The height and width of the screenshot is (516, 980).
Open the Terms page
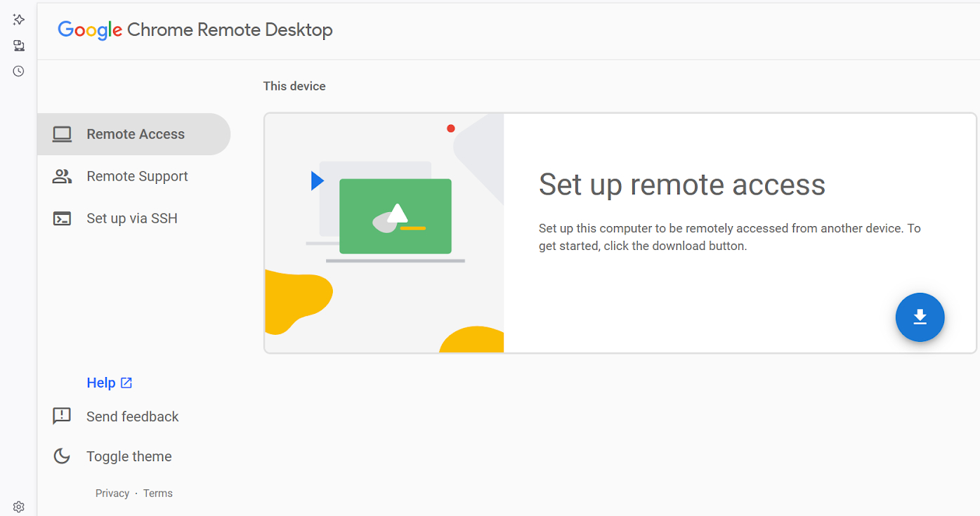(x=157, y=493)
